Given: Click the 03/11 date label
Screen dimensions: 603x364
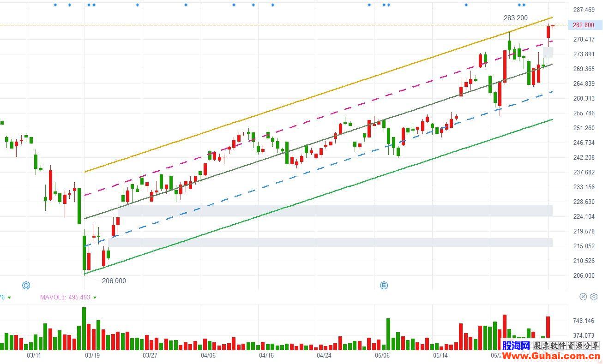Looking at the screenshot, I should pyautogui.click(x=34, y=355).
